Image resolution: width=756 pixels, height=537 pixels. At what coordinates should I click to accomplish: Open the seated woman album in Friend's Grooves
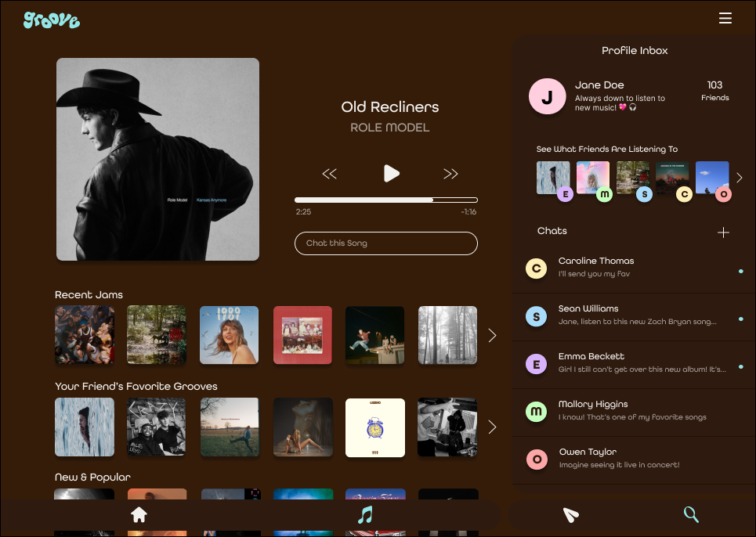click(302, 427)
